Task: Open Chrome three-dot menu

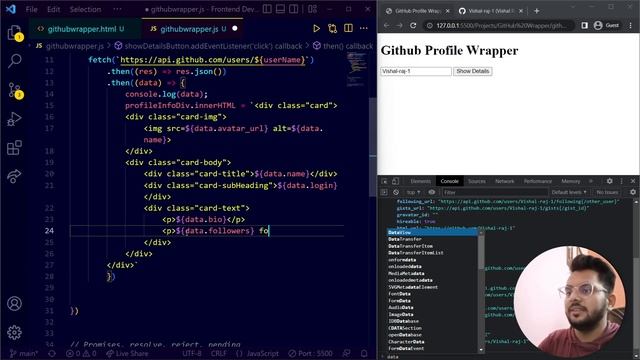Action: (x=631, y=25)
